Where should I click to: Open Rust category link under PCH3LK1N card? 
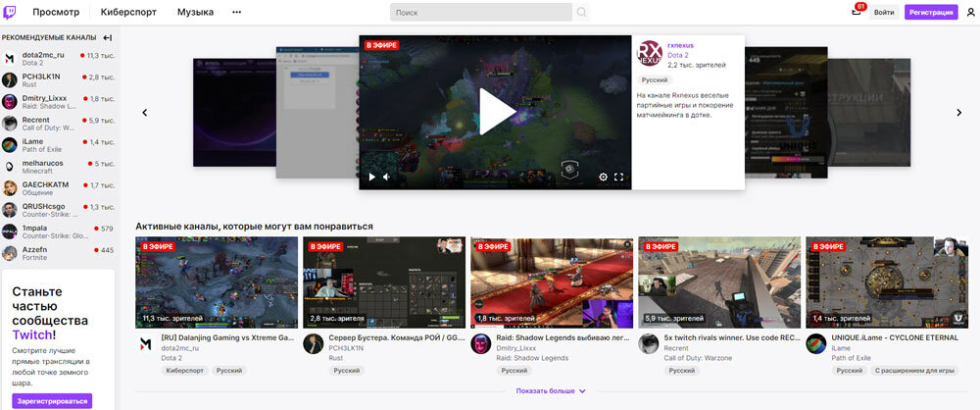click(336, 358)
